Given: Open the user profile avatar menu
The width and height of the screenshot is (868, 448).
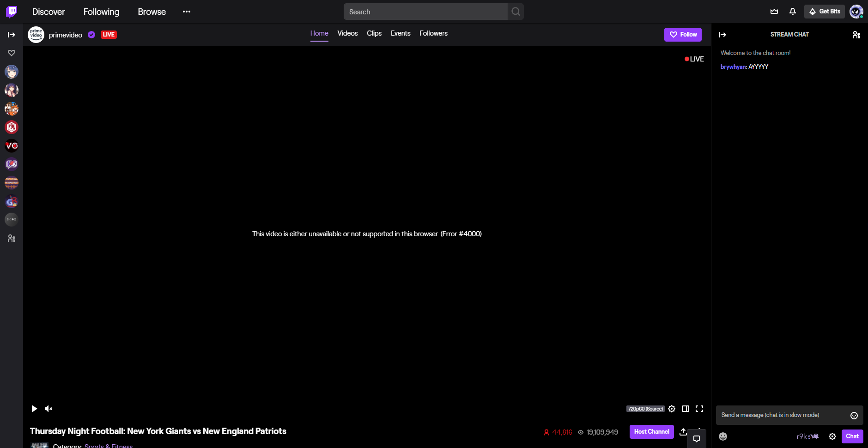Looking at the screenshot, I should (x=856, y=12).
